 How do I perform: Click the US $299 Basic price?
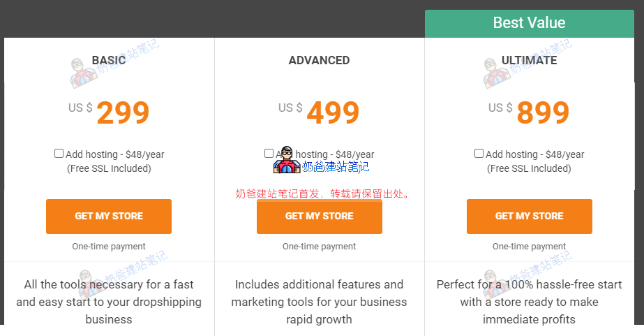point(110,112)
